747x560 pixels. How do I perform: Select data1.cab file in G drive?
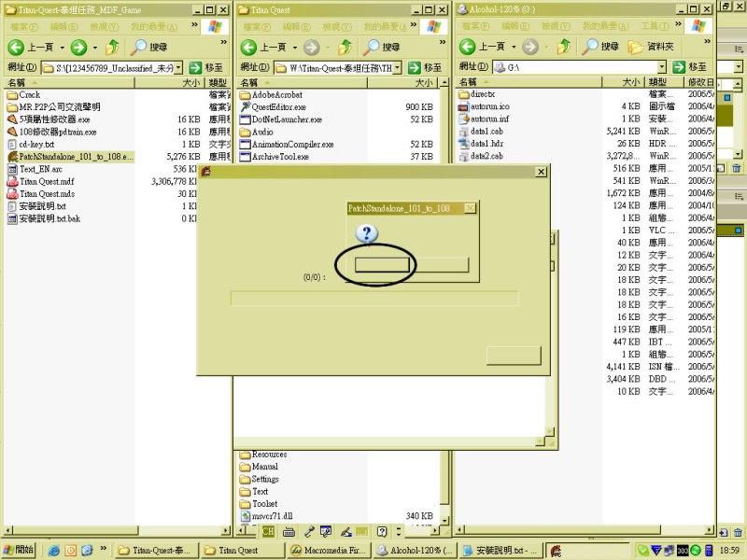point(481,132)
